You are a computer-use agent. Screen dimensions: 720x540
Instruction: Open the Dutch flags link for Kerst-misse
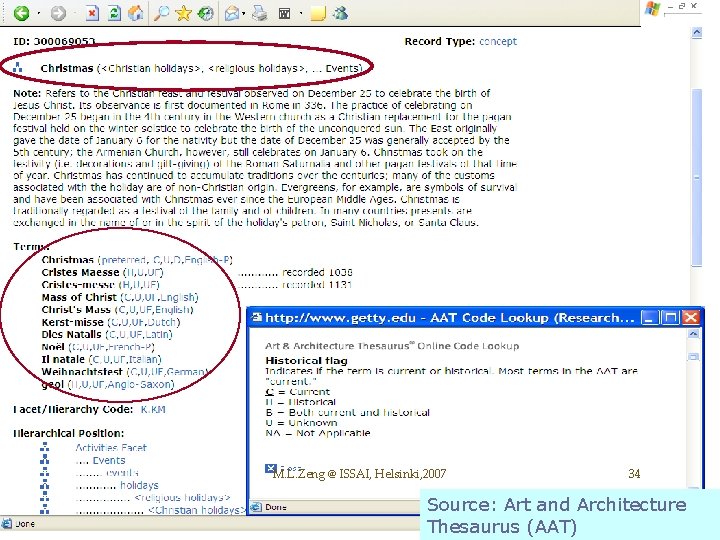point(144,322)
